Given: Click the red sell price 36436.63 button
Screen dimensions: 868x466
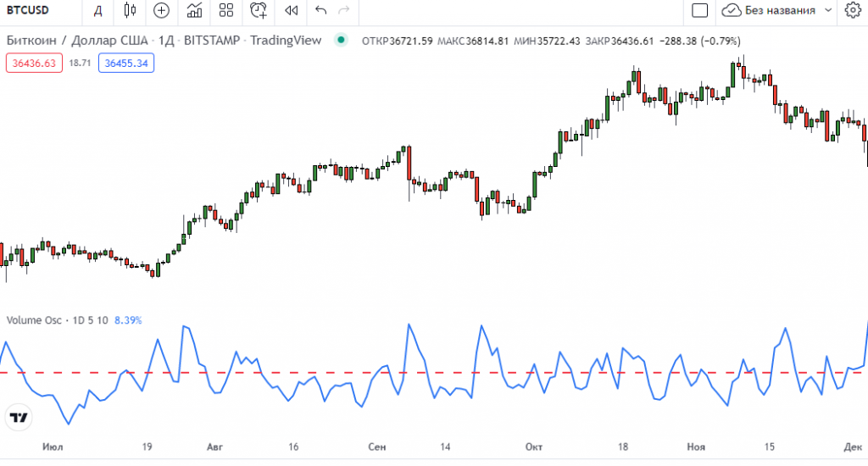Looking at the screenshot, I should [34, 63].
